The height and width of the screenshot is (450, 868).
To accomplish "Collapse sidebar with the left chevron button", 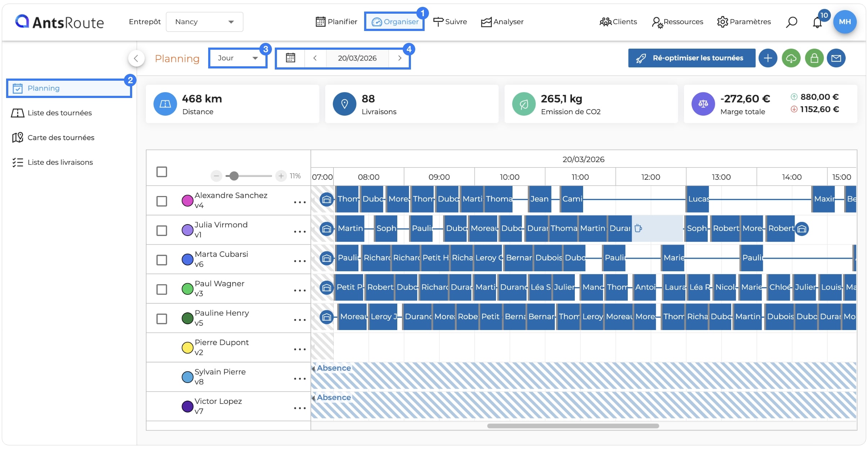I will pos(136,58).
